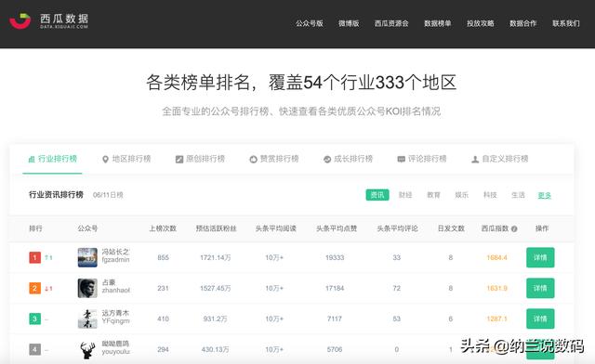Screen dimensions: 595x364
Task: Click the 06/11日榜 date label
Action: tap(108, 195)
